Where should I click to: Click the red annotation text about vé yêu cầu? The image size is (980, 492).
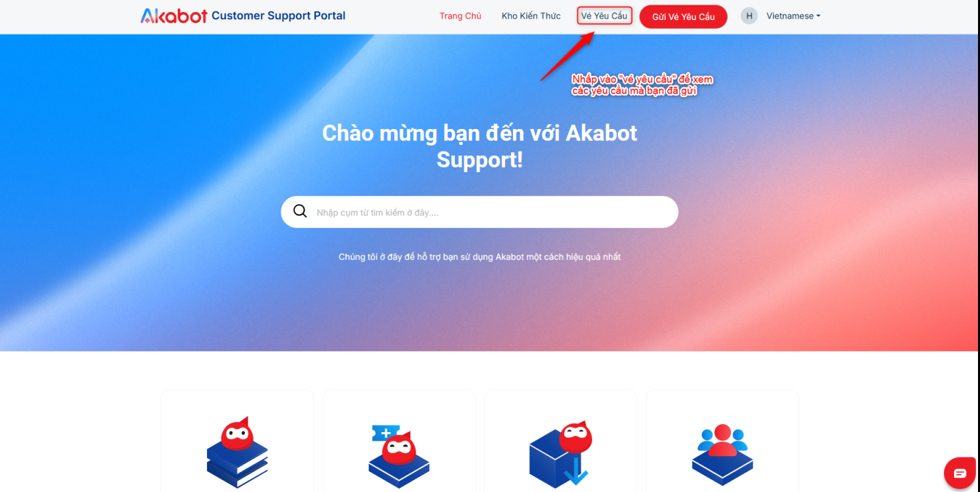pyautogui.click(x=642, y=85)
